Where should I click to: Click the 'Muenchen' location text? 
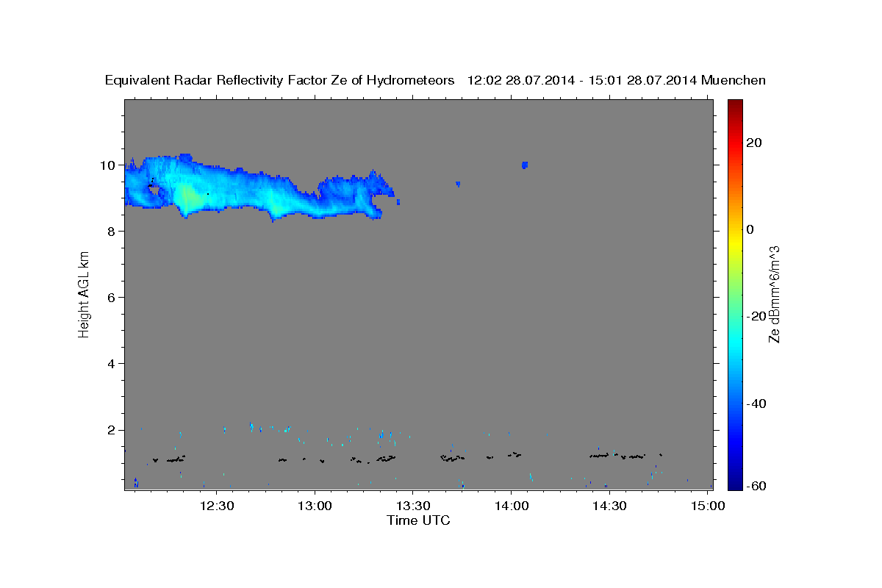734,81
